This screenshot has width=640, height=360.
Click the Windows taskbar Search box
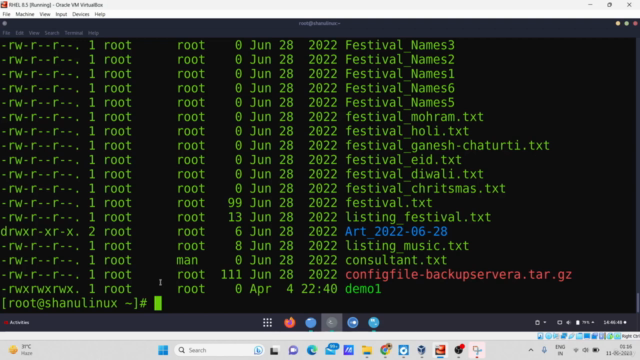219,350
